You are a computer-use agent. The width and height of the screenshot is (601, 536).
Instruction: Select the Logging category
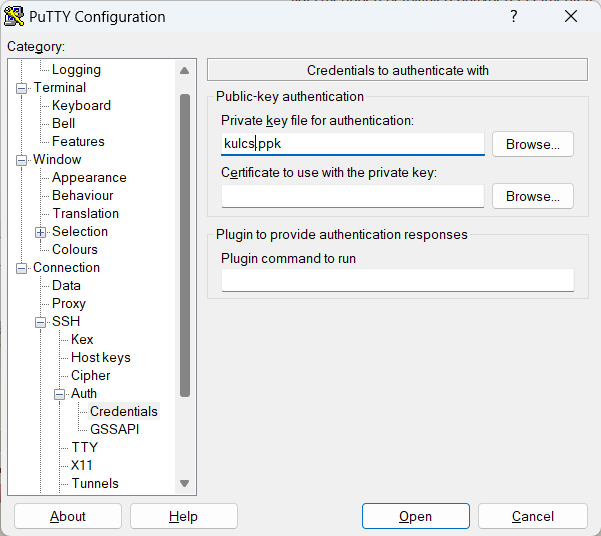click(x=76, y=70)
